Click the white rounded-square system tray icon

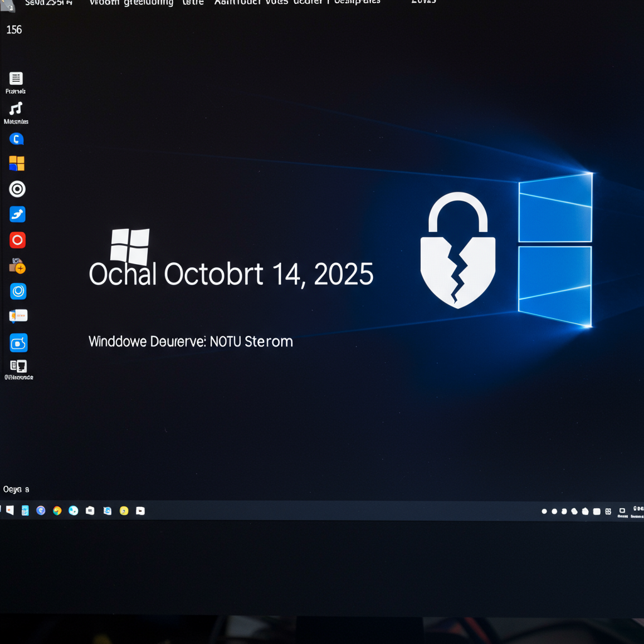(597, 511)
